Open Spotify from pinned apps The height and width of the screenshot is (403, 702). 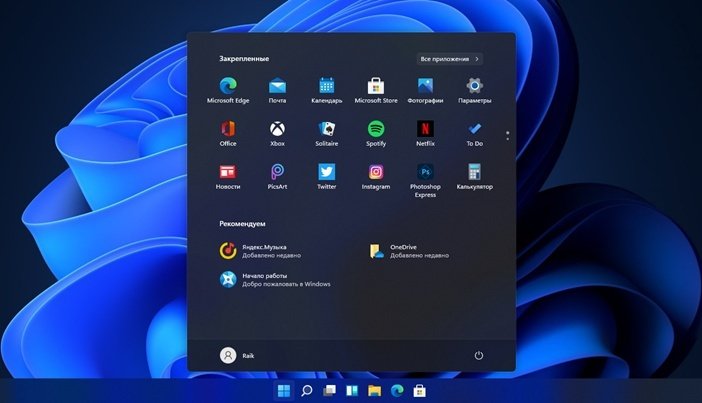click(x=376, y=133)
